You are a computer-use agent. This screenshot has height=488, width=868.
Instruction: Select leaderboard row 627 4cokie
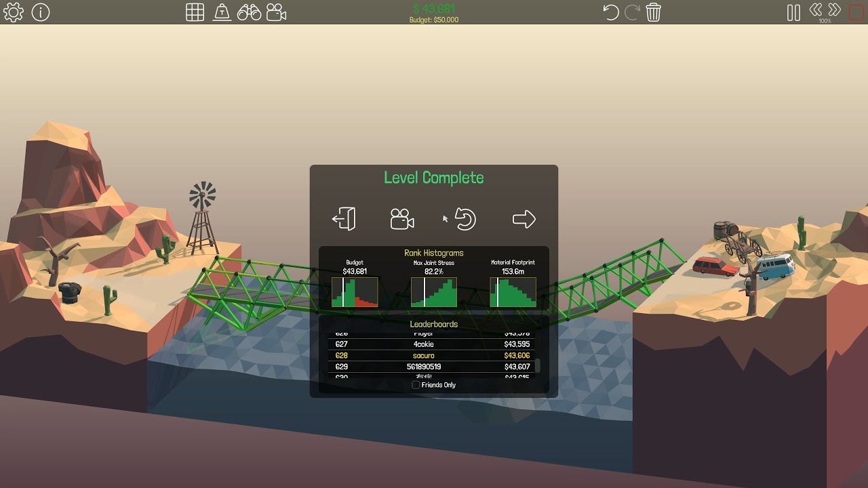coord(433,344)
